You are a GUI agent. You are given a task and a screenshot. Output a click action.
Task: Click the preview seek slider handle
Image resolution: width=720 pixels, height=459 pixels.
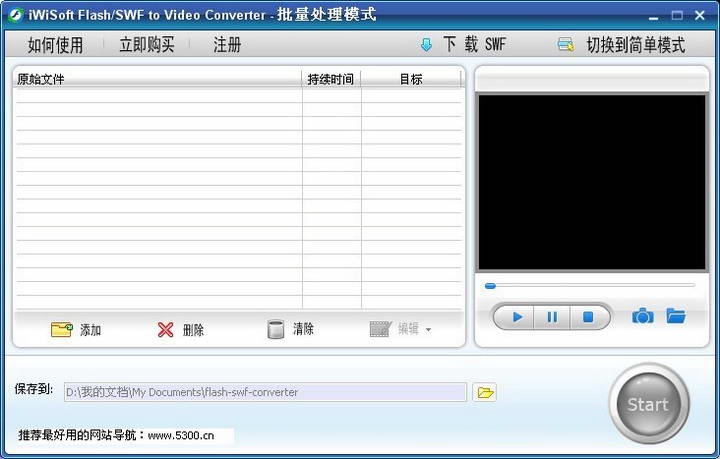coord(490,286)
